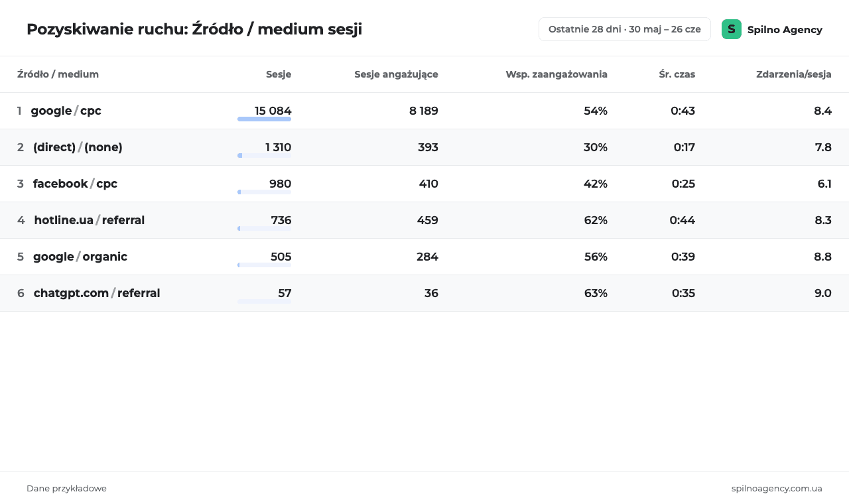Click the 8 189 engaged sessions value
Viewport: 849px width, 504px height.
pyautogui.click(x=424, y=111)
